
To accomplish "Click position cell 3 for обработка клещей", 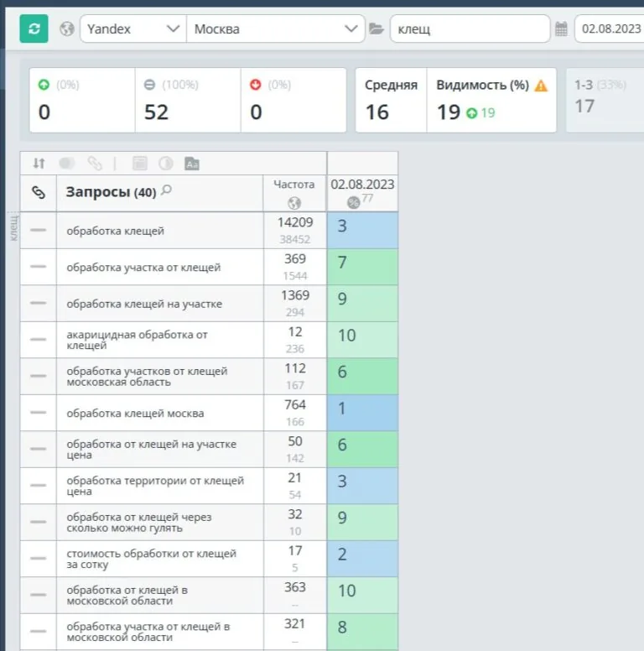I will (x=362, y=231).
